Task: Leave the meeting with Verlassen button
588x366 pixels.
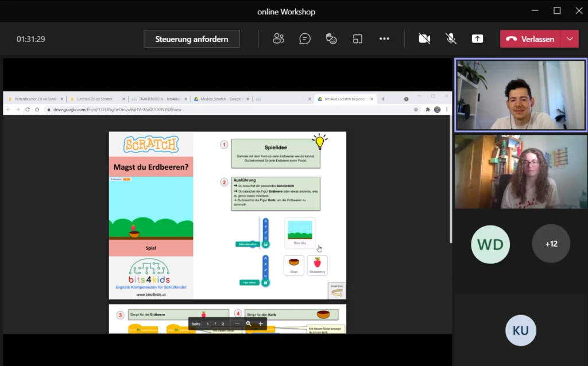Action: pyautogui.click(x=530, y=39)
